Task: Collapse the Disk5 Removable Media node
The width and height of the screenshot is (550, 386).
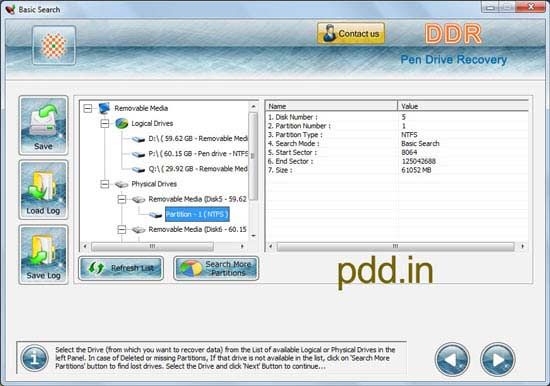Action: (x=121, y=199)
